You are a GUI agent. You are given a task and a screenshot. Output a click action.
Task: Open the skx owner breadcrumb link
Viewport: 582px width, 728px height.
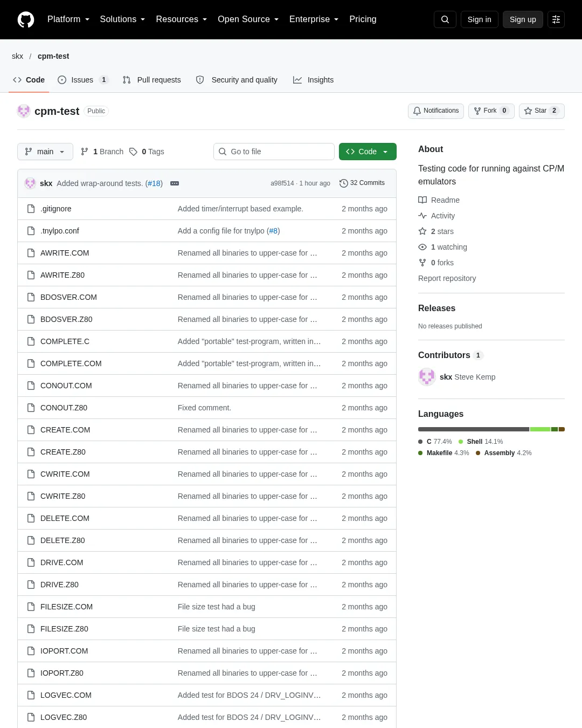click(x=17, y=56)
